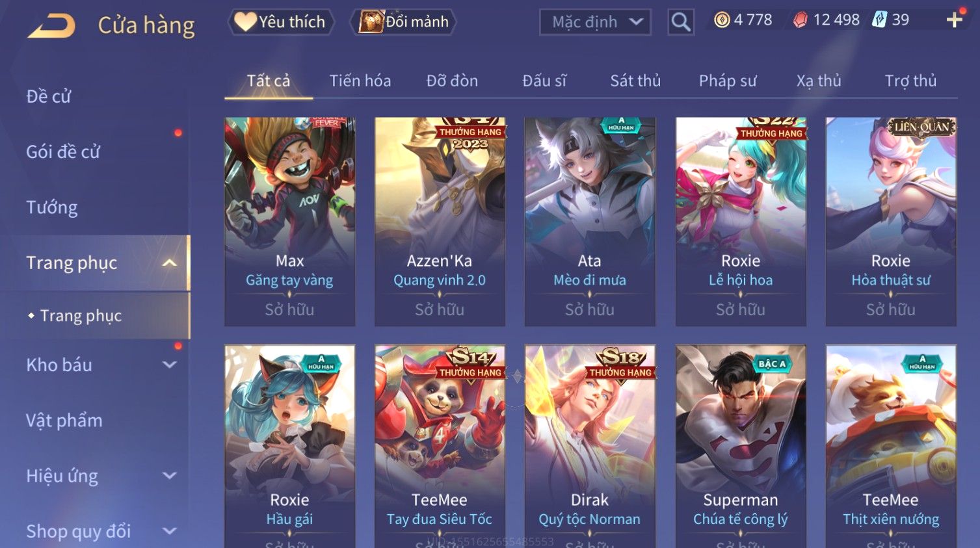Select the Max Găng tay vàng skin card
The image size is (980, 548).
pyautogui.click(x=290, y=222)
